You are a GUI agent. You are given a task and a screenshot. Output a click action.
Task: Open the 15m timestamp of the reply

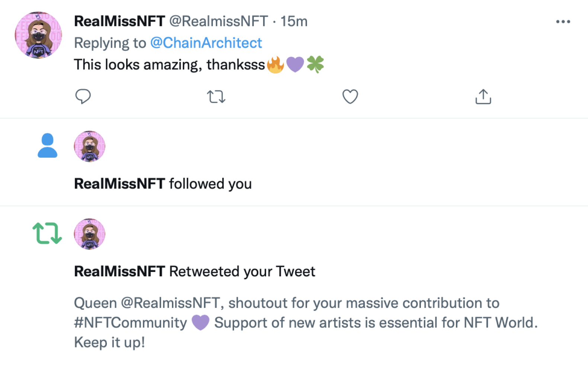click(294, 22)
